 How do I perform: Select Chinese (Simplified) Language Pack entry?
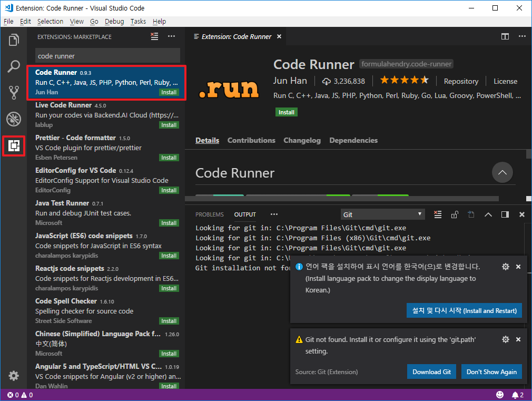click(x=106, y=344)
